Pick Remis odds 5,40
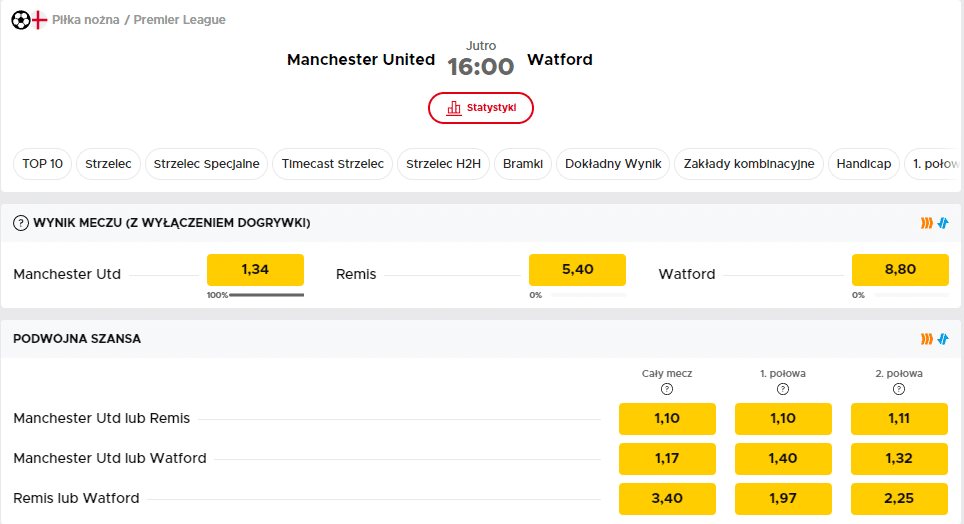The width and height of the screenshot is (964, 524). point(577,270)
